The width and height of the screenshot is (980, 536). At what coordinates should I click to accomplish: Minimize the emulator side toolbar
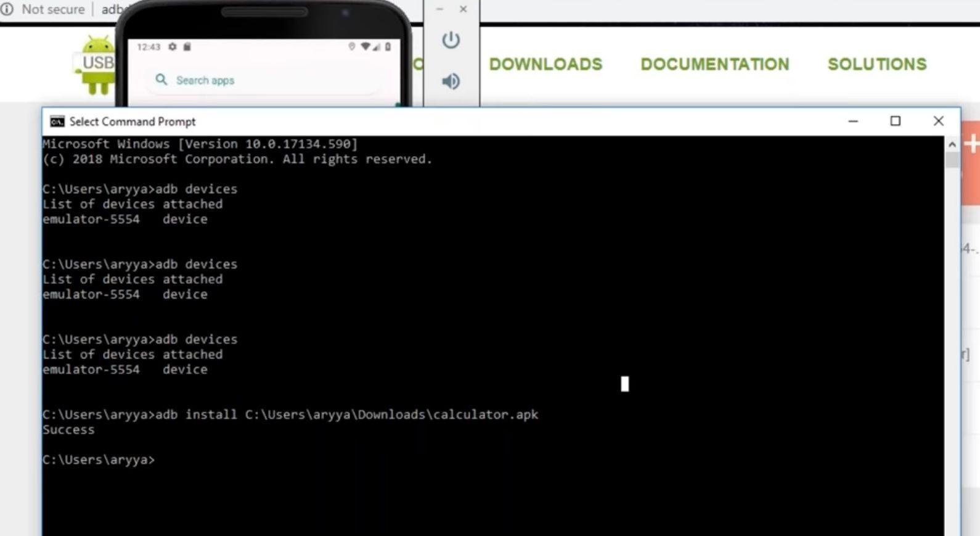tap(439, 9)
